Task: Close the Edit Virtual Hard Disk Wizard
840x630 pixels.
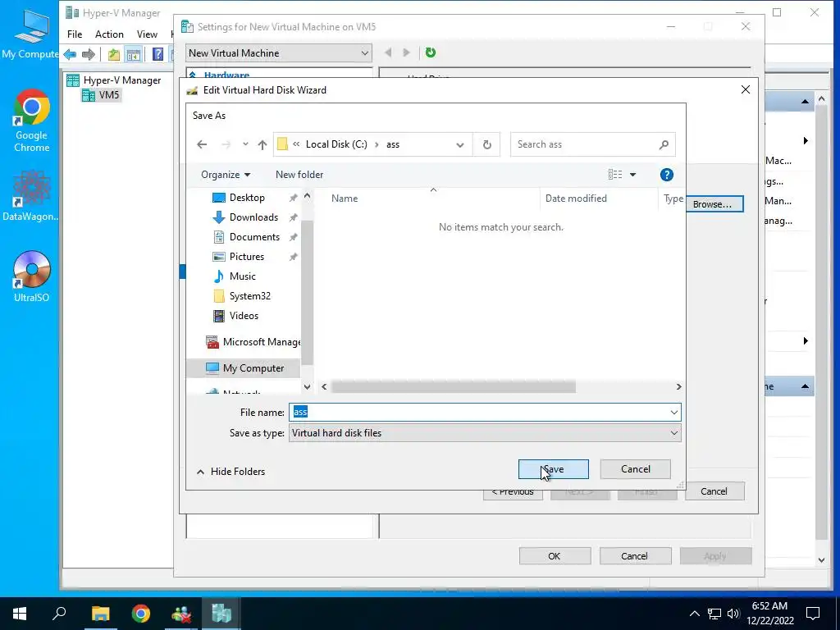Action: coord(745,90)
